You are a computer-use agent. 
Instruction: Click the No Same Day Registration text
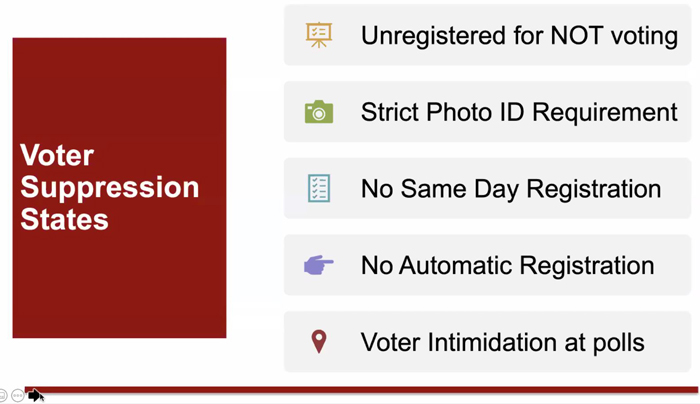pos(511,188)
